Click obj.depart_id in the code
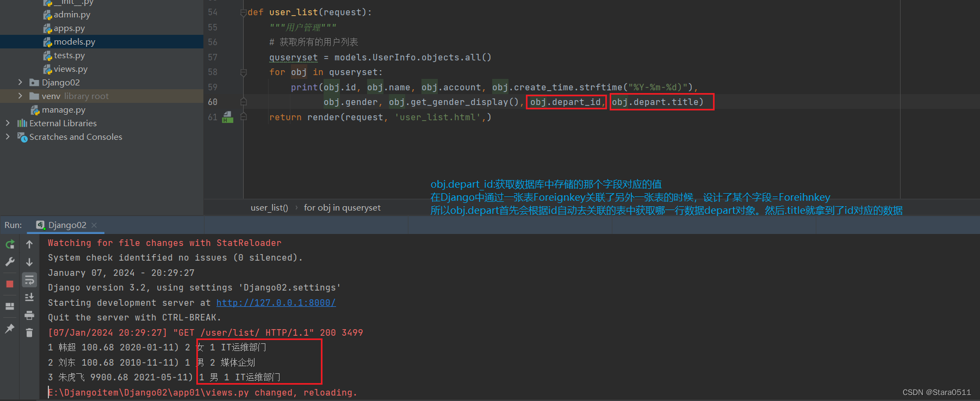Screen dimensions: 980x401 coord(566,102)
